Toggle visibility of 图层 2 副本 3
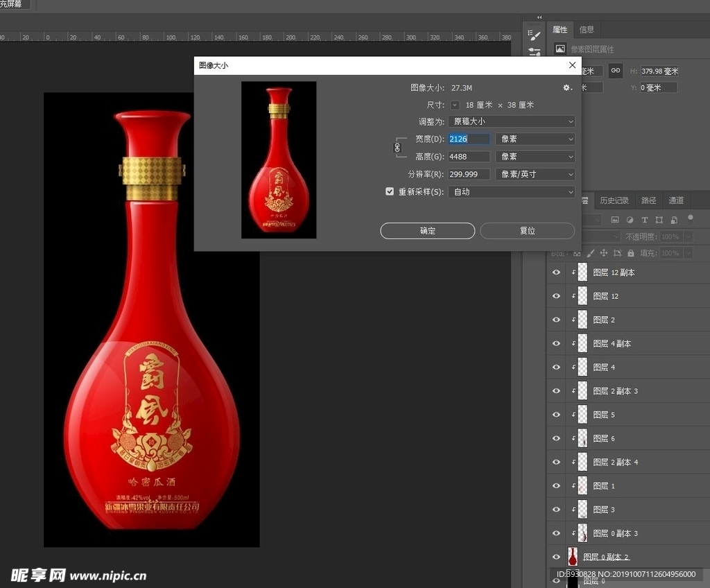 [x=557, y=390]
